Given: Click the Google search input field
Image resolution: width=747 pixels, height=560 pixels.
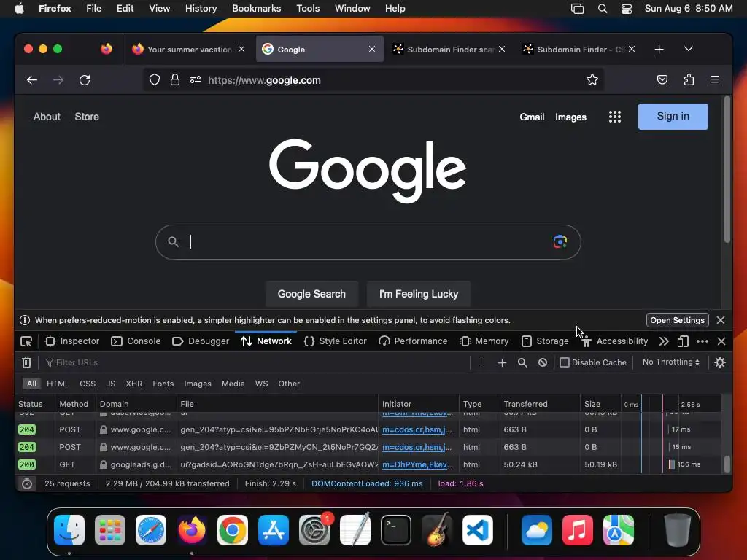Looking at the screenshot, I should click(x=368, y=242).
